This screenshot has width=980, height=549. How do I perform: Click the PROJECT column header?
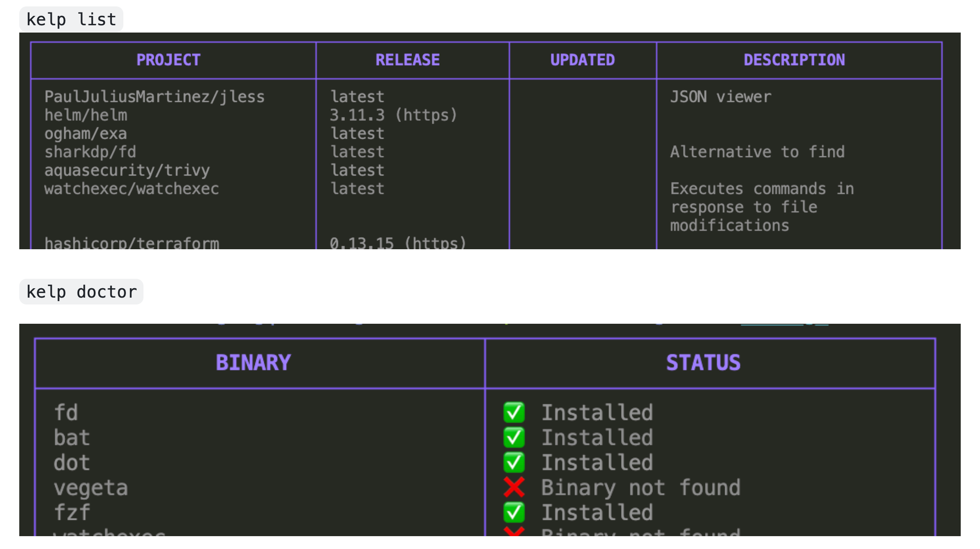[x=168, y=60]
